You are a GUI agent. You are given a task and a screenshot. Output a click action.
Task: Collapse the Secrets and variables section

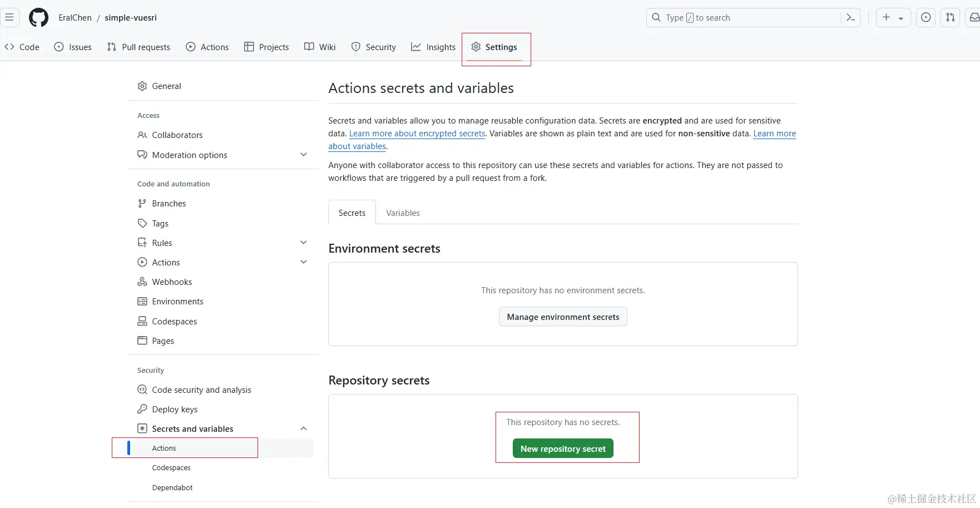303,428
